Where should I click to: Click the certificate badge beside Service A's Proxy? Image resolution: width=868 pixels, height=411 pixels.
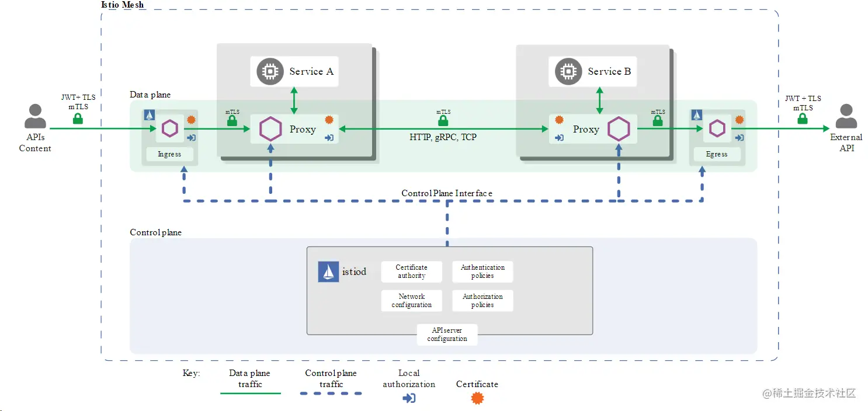329,120
